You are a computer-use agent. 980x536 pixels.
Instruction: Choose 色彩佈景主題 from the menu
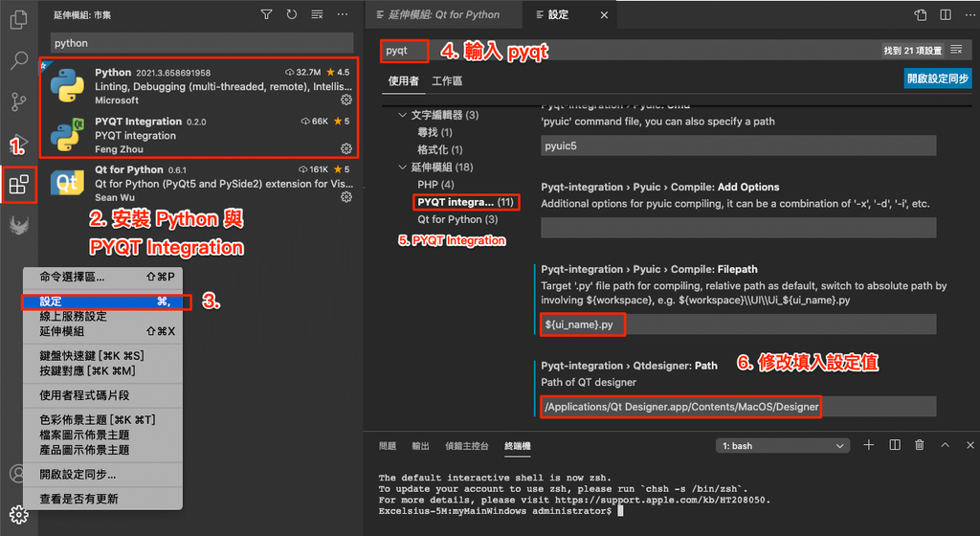click(x=103, y=420)
